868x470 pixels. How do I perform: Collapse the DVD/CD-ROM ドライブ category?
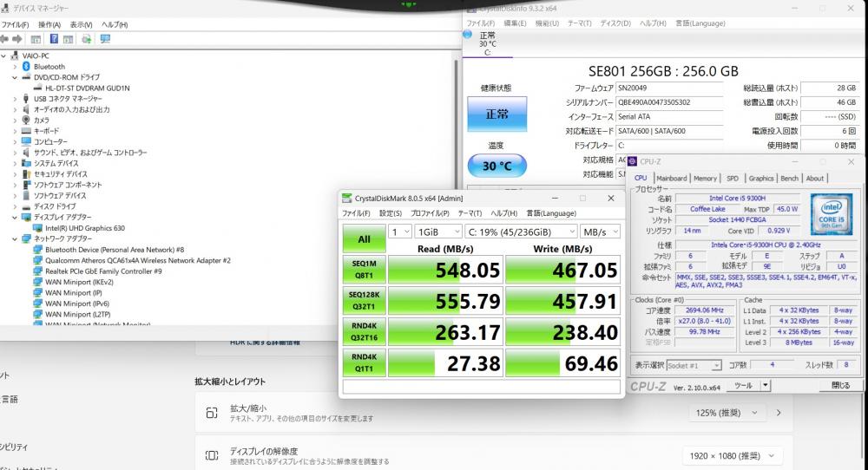tap(15, 77)
